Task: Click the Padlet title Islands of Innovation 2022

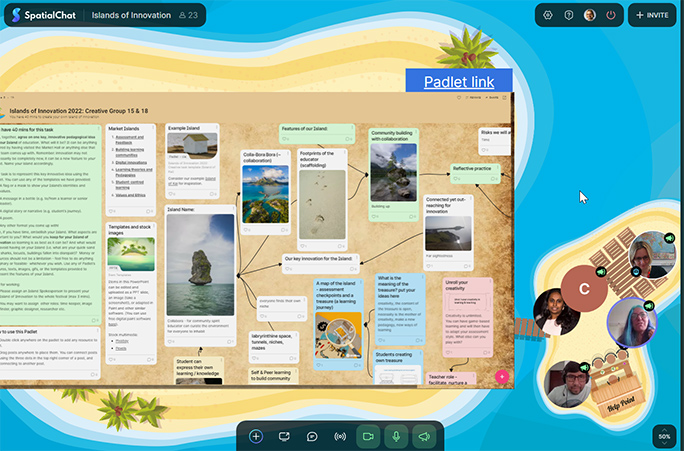Action: click(x=79, y=111)
